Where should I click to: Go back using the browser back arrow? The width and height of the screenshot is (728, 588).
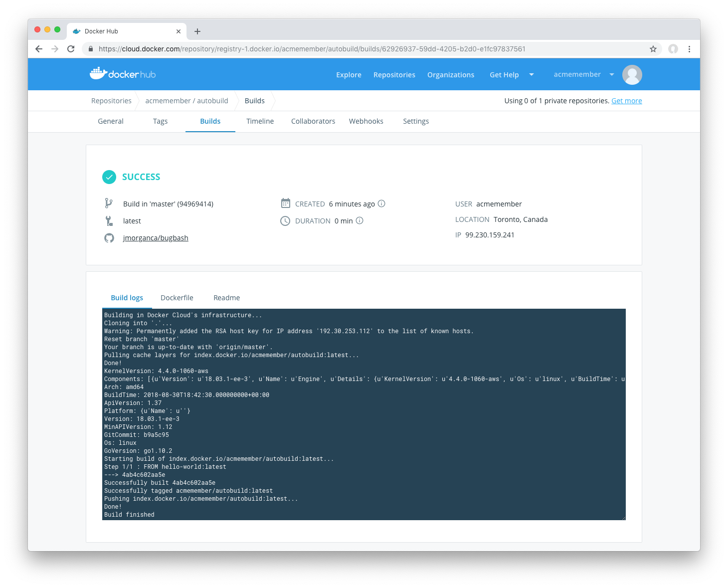(x=39, y=49)
